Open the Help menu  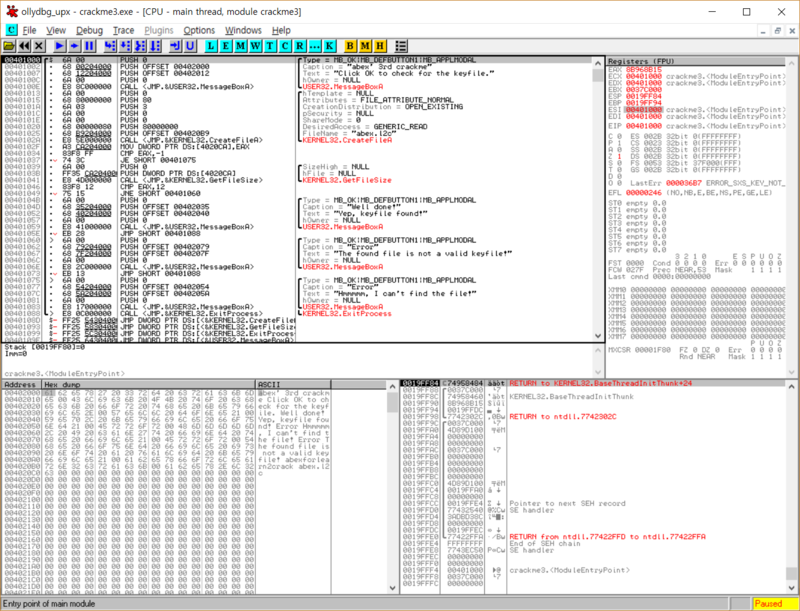point(281,31)
